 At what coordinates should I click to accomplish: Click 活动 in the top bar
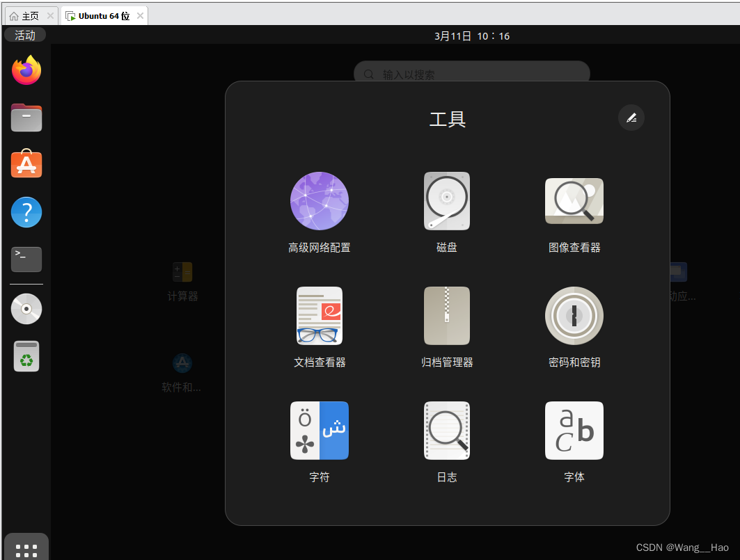coord(24,35)
